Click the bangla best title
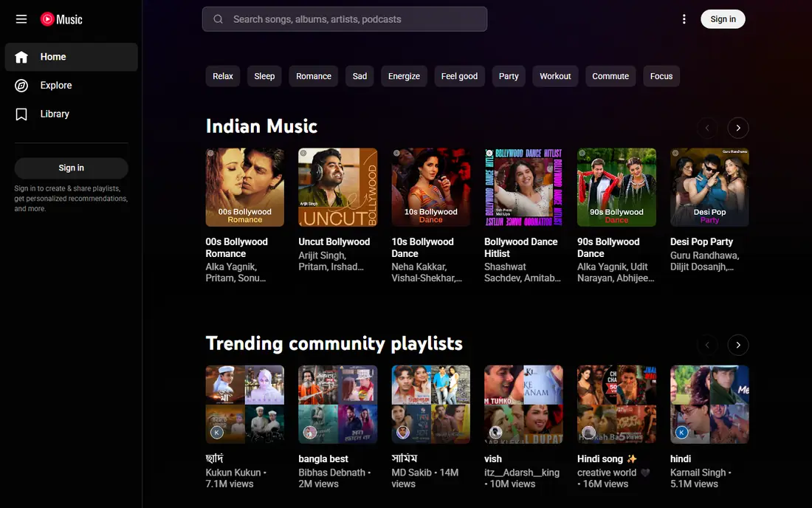The width and height of the screenshot is (812, 508). (323, 459)
